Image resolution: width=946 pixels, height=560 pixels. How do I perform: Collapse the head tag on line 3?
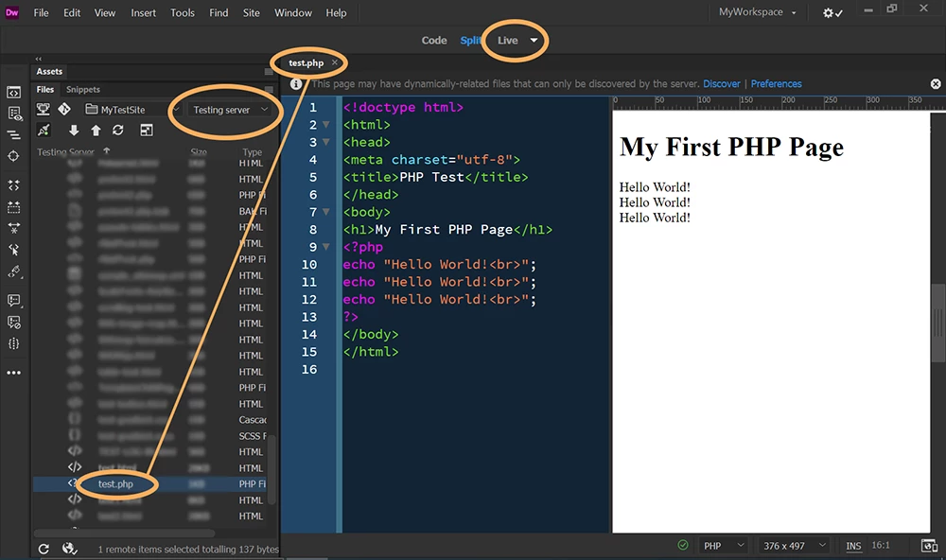pos(325,143)
